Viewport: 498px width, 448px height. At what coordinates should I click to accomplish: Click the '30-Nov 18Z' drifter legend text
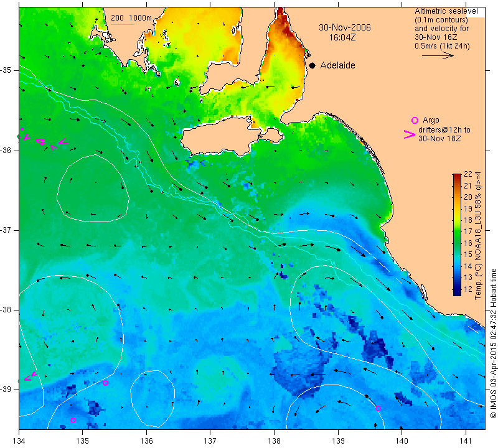coord(439,138)
